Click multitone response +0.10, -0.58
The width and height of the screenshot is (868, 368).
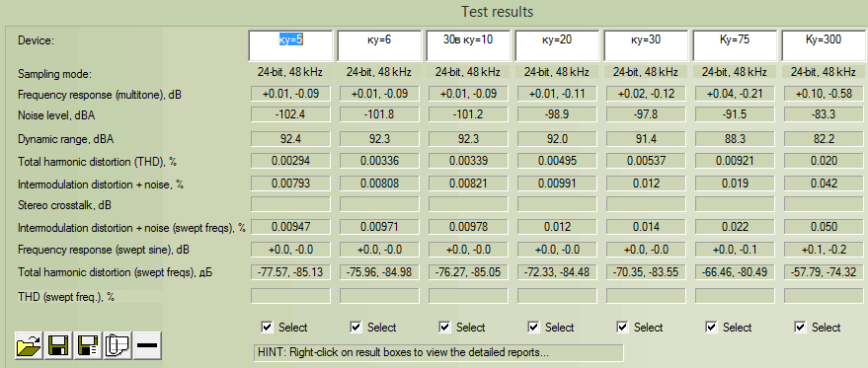[x=824, y=94]
